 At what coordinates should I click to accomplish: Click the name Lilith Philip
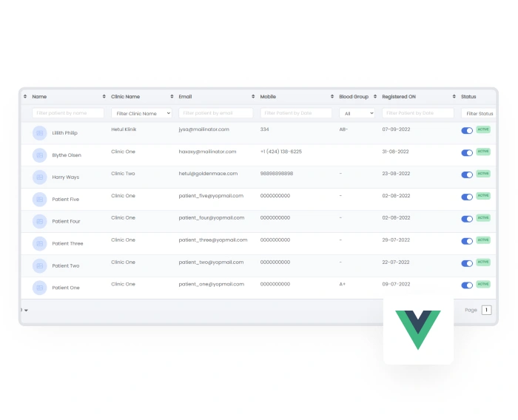click(65, 133)
